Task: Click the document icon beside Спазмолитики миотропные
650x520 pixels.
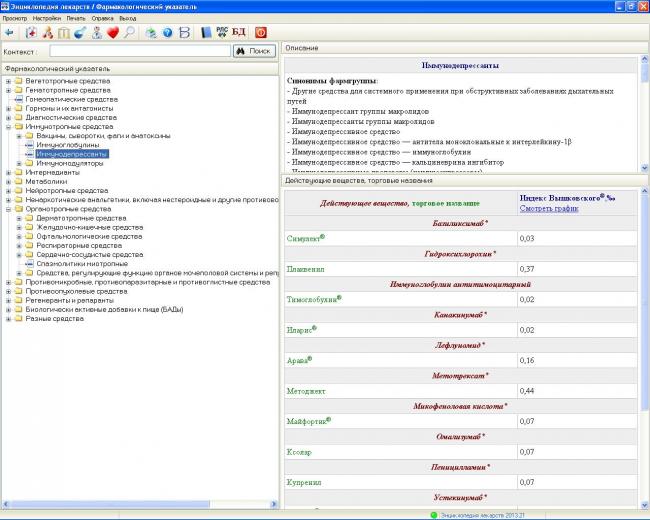Action: [29, 264]
